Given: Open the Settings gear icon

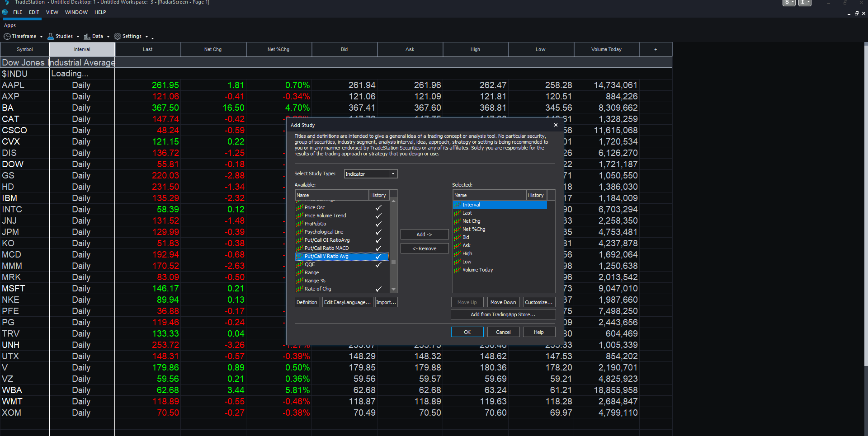Looking at the screenshot, I should 118,36.
